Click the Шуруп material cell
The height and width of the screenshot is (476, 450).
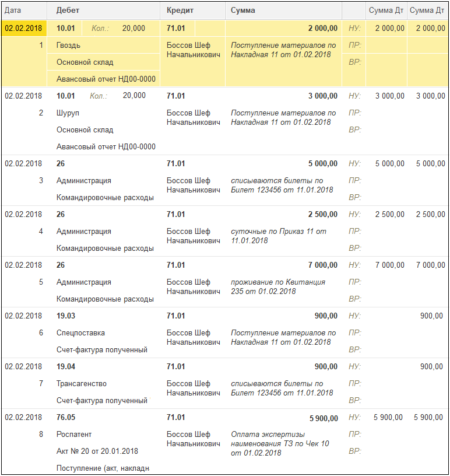(x=68, y=113)
